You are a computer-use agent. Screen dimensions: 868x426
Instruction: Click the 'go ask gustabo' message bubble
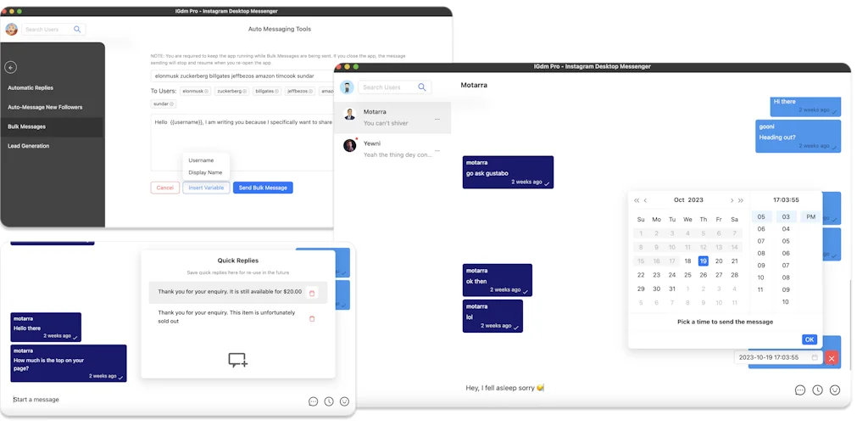point(509,171)
